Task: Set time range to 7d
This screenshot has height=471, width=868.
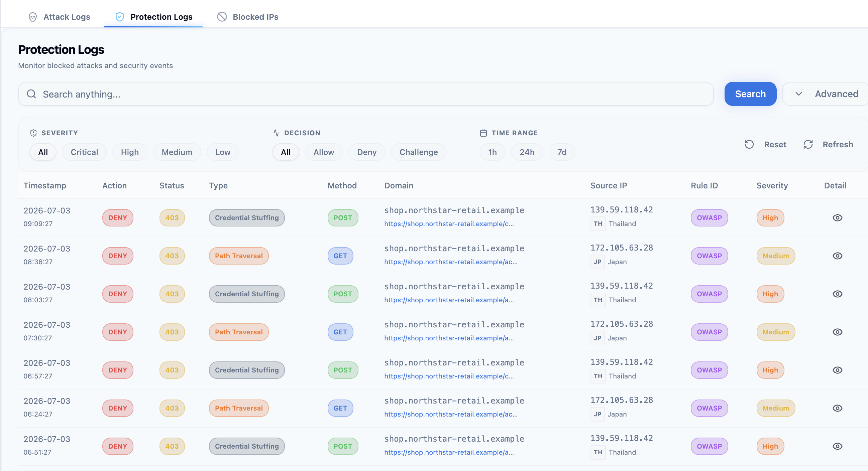Action: [x=562, y=152]
